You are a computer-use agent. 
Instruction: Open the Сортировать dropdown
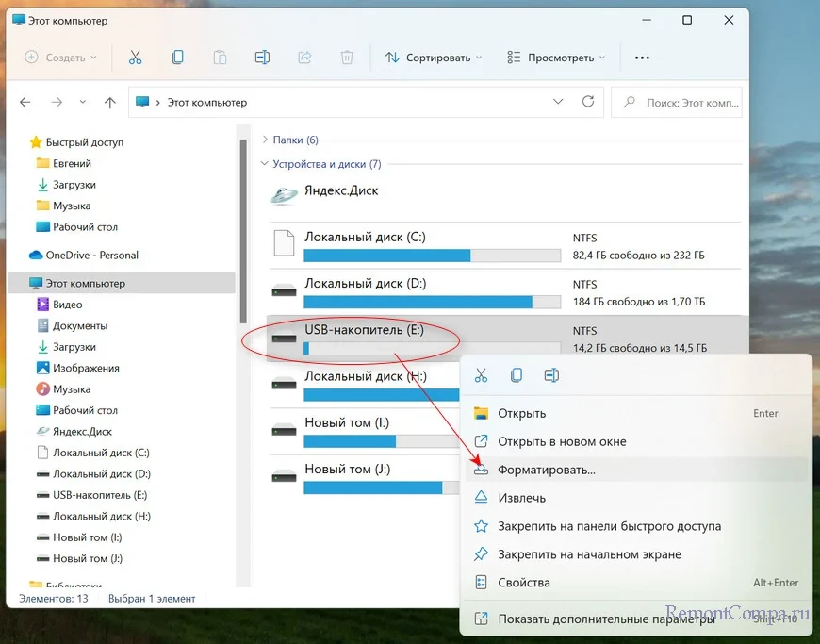tap(434, 58)
